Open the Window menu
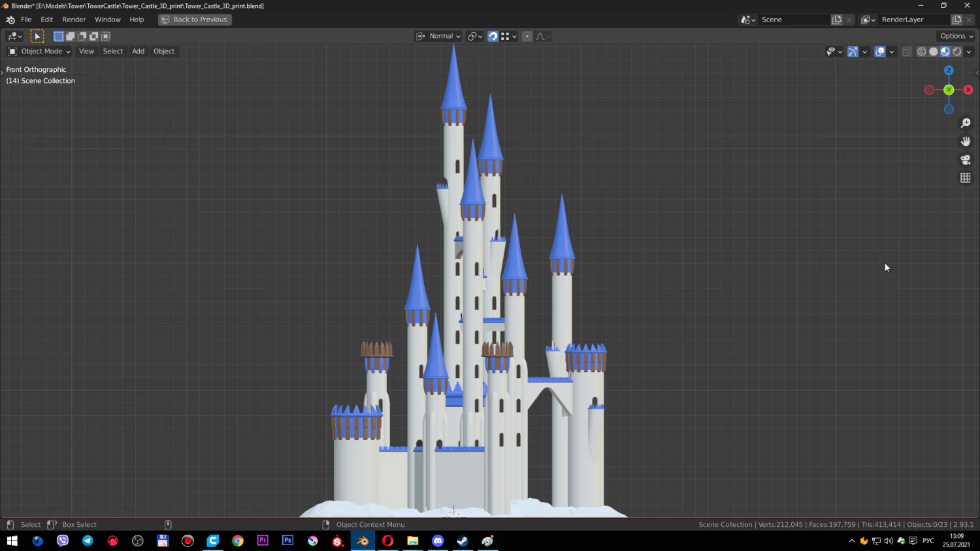The image size is (980, 551). coord(108,20)
